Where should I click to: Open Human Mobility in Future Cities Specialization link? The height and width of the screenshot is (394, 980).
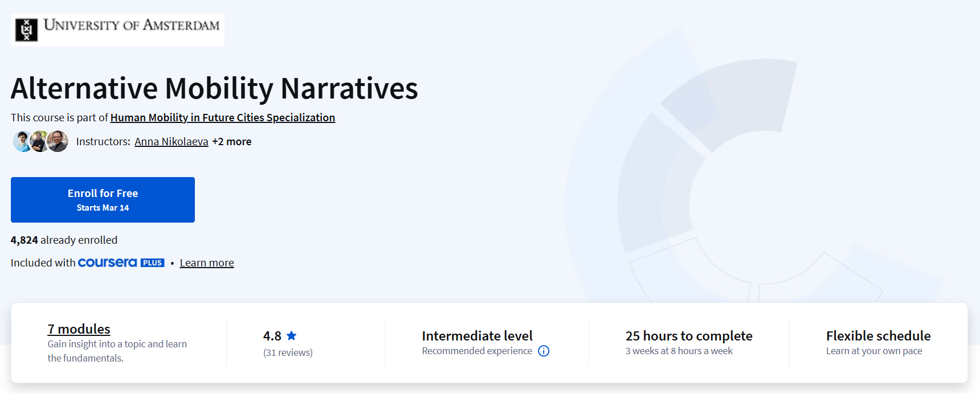click(x=222, y=117)
